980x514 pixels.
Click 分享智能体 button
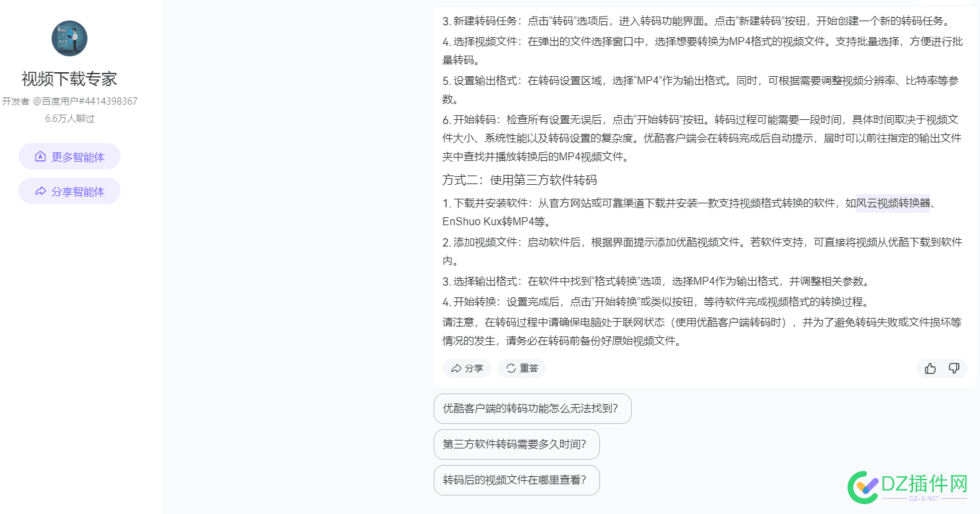pos(70,191)
